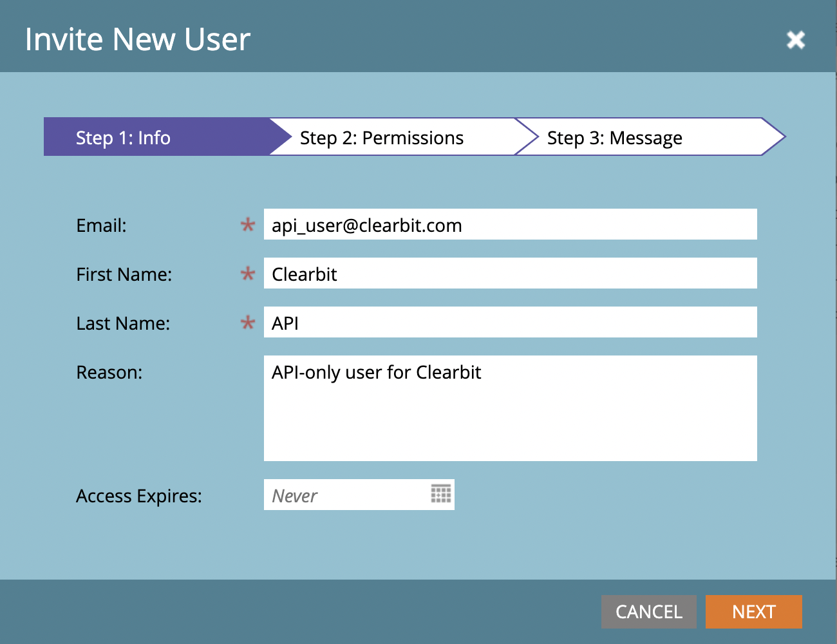
Task: Click the Invite New User title
Action: pyautogui.click(x=137, y=39)
